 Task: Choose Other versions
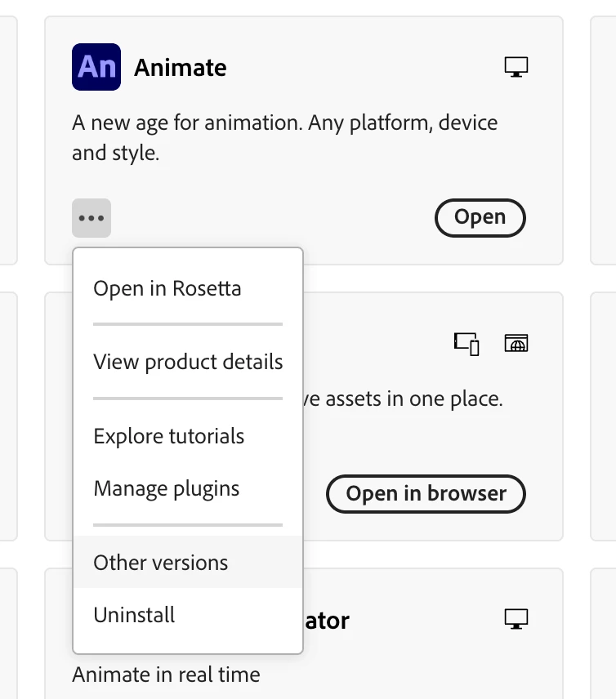point(188,562)
